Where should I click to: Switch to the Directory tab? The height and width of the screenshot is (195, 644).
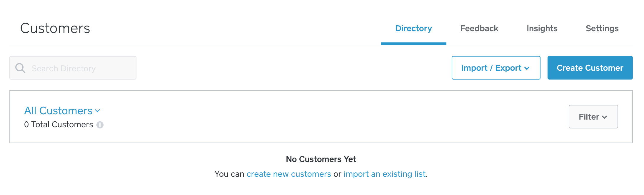(413, 29)
